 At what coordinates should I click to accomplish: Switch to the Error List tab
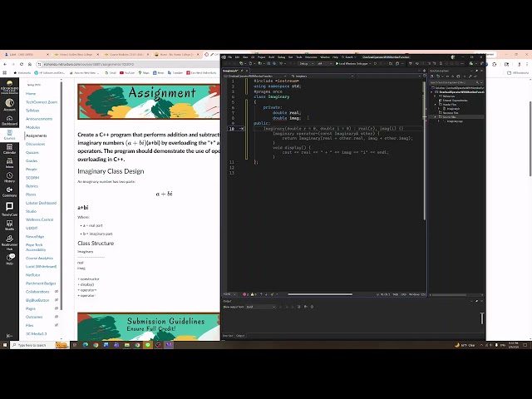(228, 336)
